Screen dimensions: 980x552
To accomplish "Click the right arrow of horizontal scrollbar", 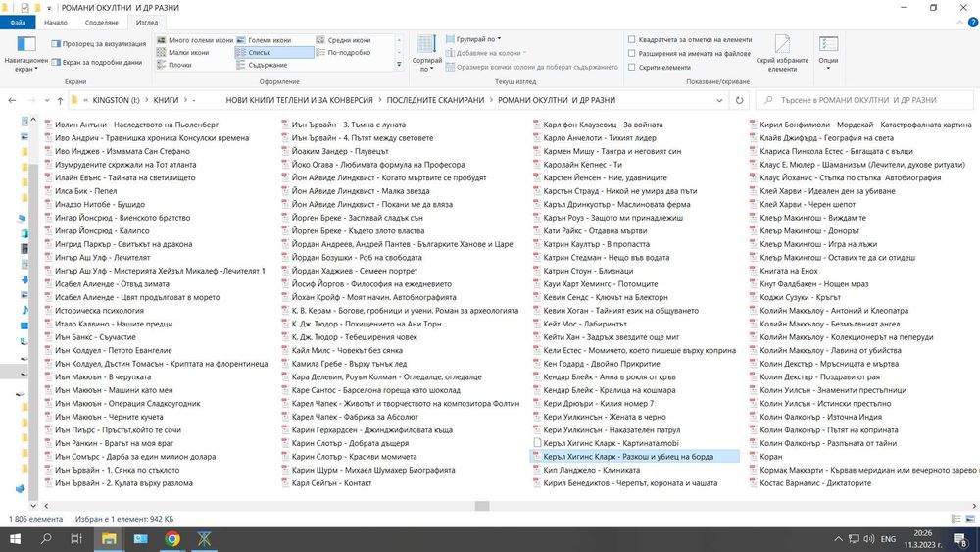I will tap(974, 506).
